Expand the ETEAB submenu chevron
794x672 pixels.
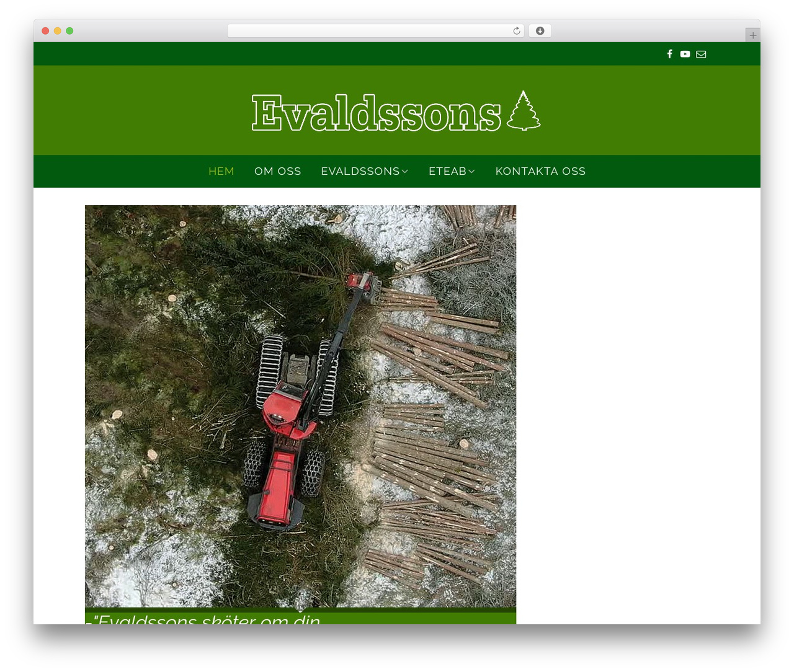tap(471, 171)
